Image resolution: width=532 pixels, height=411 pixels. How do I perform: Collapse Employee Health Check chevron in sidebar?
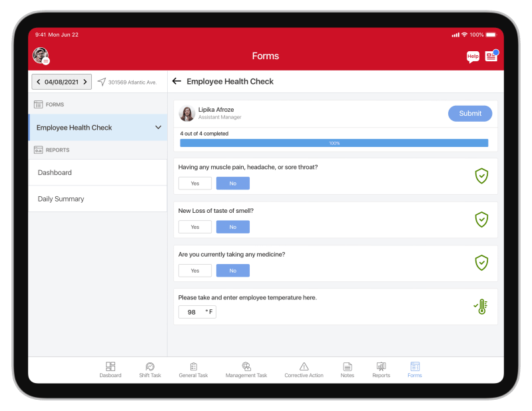158,128
